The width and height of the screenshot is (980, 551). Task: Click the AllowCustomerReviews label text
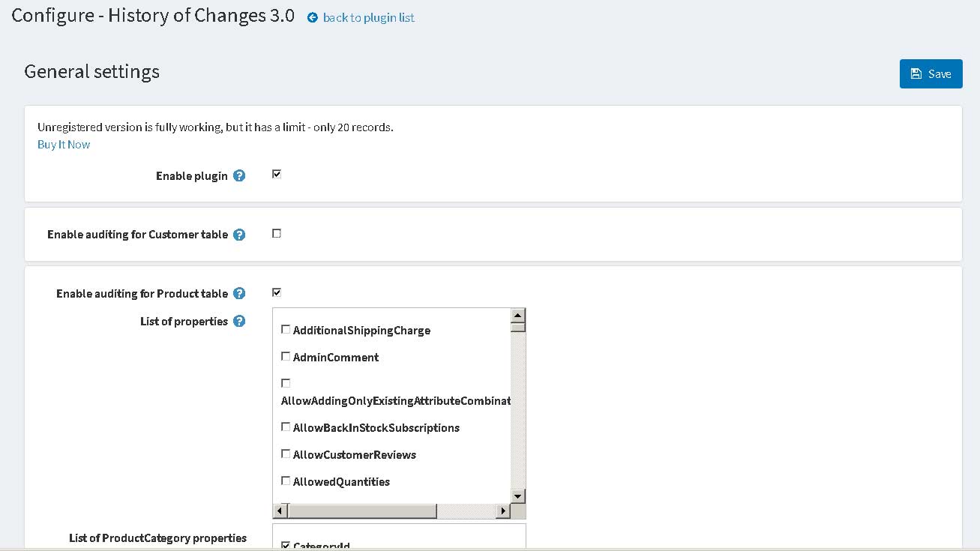[355, 455]
